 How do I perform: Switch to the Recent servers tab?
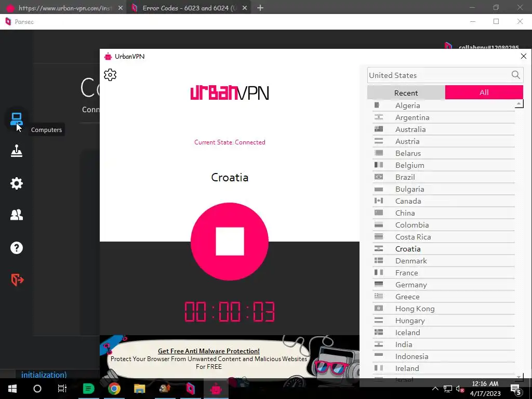coord(406,92)
